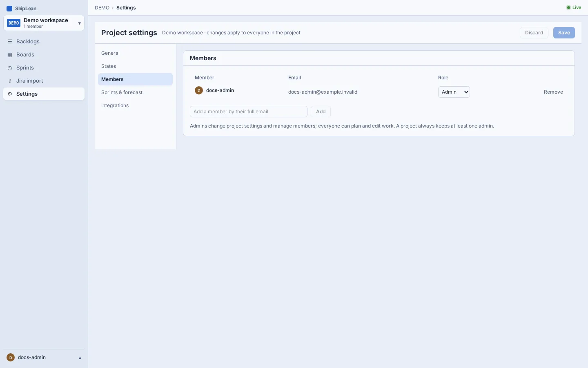Click the docs-admin@example.invalid email cell

pyautogui.click(x=323, y=92)
